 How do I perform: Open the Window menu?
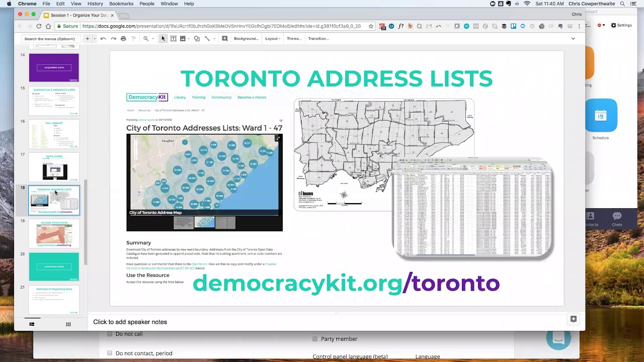coord(169,4)
